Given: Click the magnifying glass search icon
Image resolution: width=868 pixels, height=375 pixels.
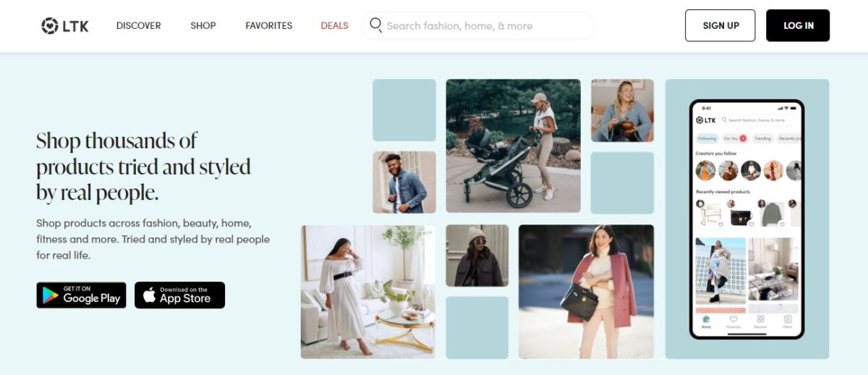Looking at the screenshot, I should [x=375, y=25].
